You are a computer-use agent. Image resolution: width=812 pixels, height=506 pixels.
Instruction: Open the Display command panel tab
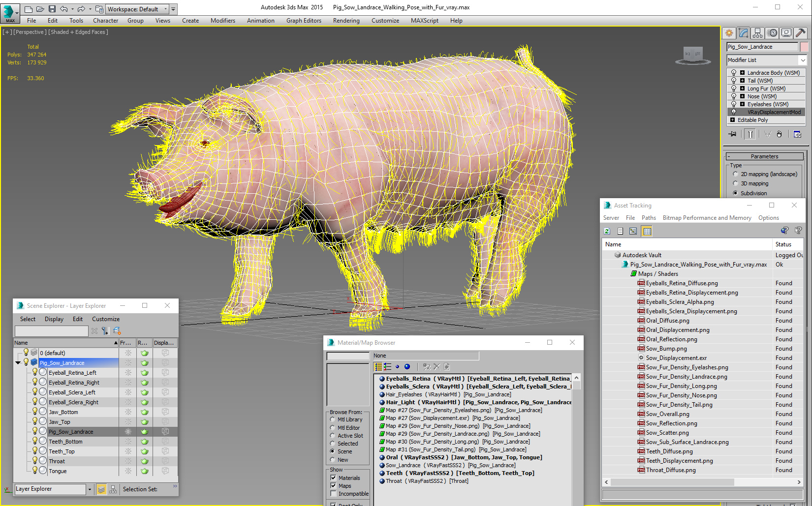[x=786, y=33]
